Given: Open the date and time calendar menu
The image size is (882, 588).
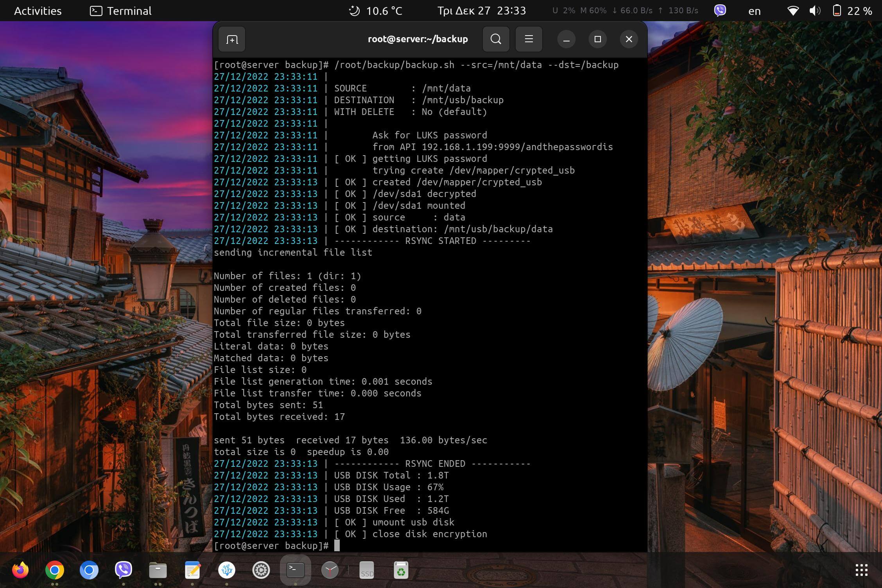Looking at the screenshot, I should click(x=481, y=11).
